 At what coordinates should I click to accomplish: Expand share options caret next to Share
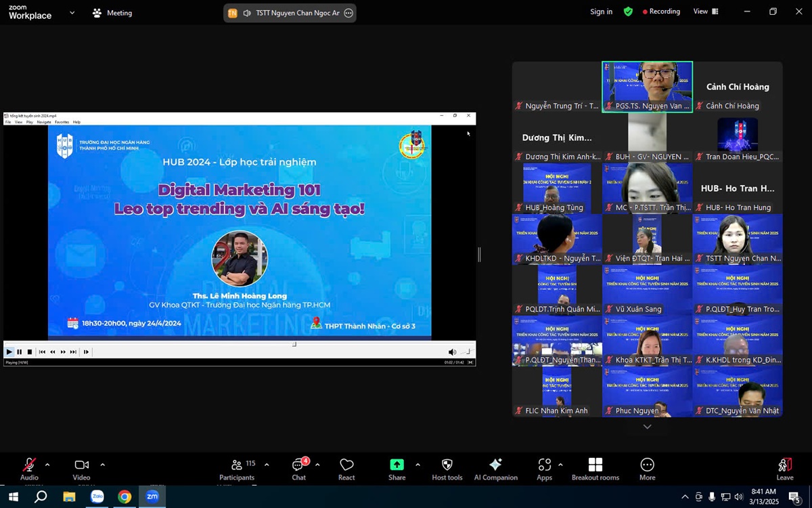coord(418,465)
